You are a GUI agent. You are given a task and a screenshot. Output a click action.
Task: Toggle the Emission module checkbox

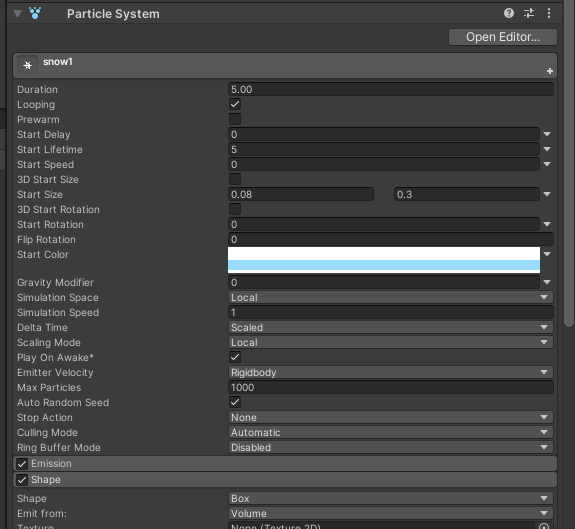(x=22, y=464)
